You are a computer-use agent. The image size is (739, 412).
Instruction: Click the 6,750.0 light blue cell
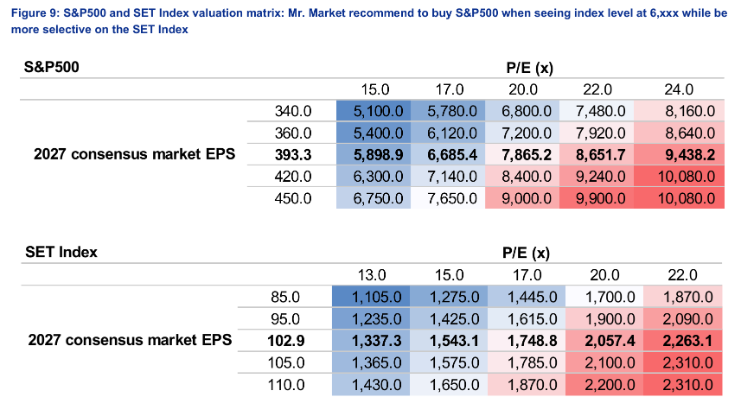[x=373, y=198]
